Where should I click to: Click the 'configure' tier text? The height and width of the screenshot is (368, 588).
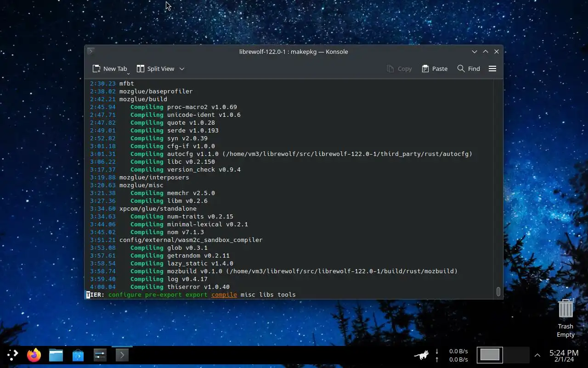tap(125, 294)
